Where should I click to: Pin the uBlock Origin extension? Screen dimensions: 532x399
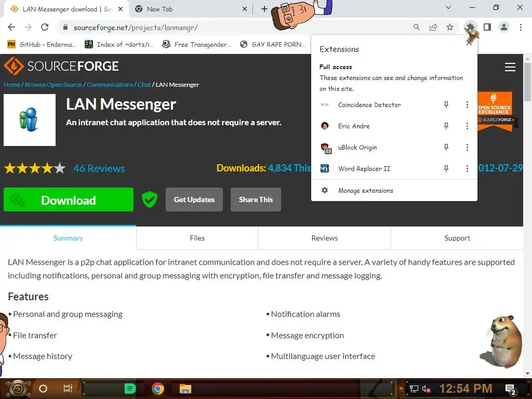tap(446, 147)
